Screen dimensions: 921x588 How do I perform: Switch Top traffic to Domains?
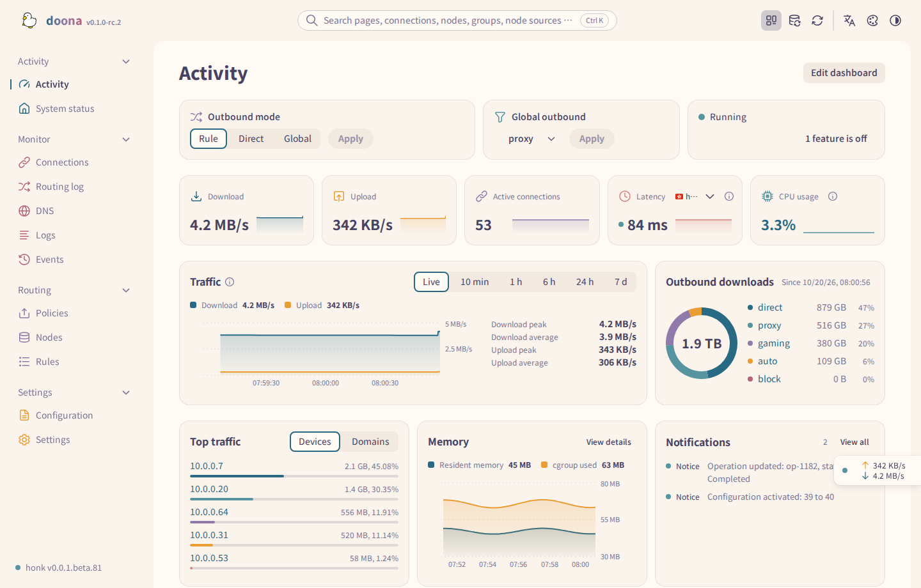(370, 442)
